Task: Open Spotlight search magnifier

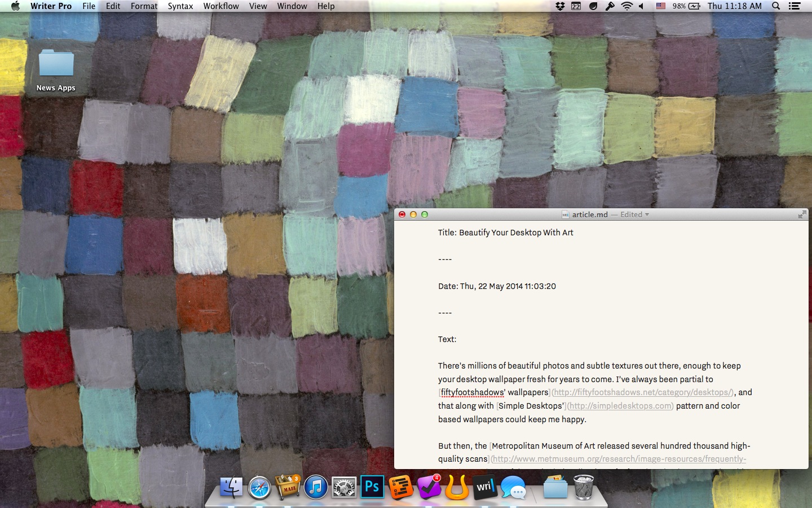Action: click(776, 6)
